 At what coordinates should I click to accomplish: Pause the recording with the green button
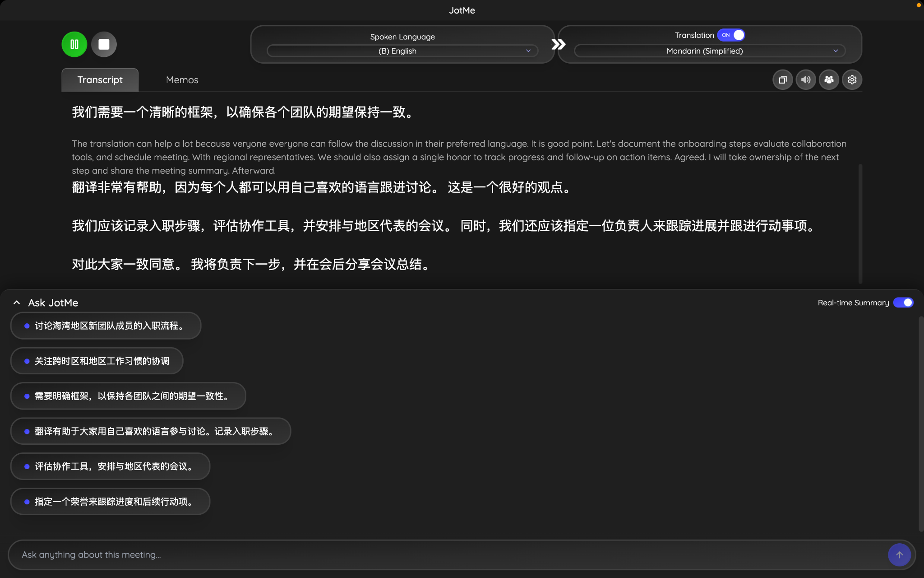(x=74, y=44)
